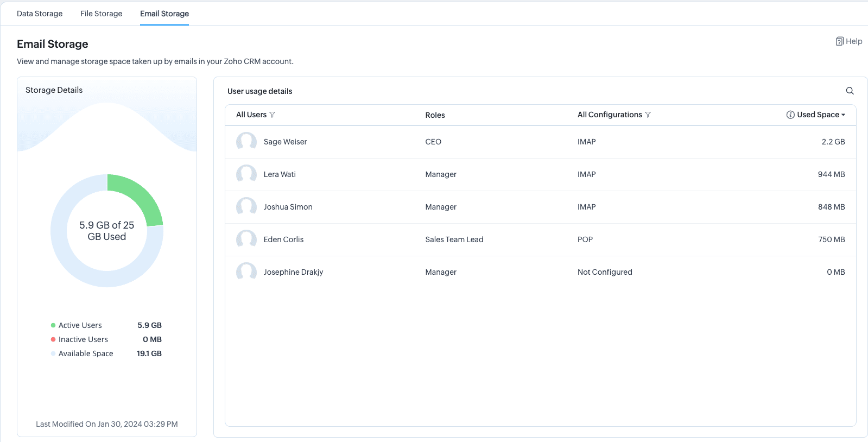Click the 750 MB used space value

[832, 239]
